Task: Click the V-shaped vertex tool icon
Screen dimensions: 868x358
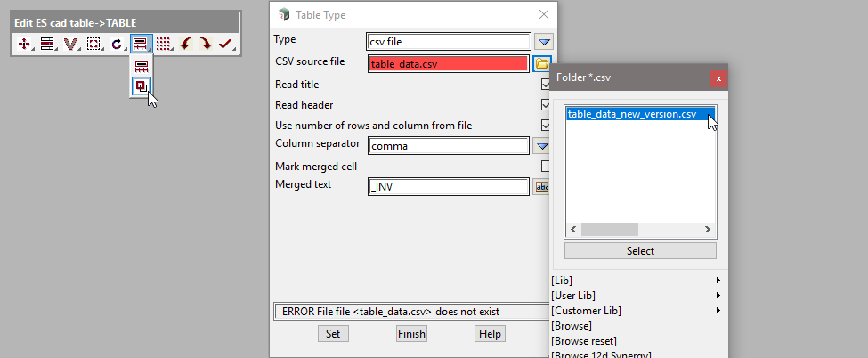Action: 70,44
